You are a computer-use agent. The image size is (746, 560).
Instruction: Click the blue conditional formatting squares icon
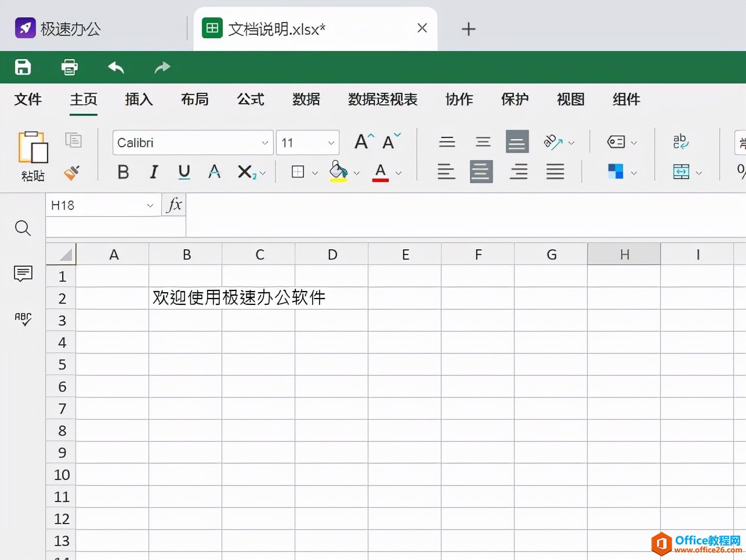615,172
